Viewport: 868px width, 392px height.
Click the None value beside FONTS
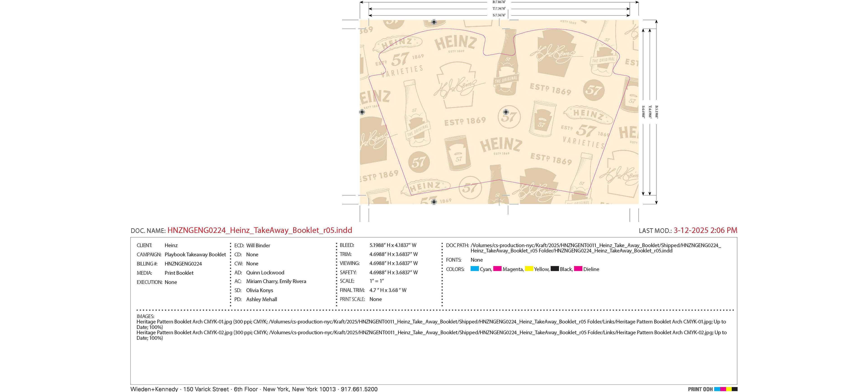477,260
